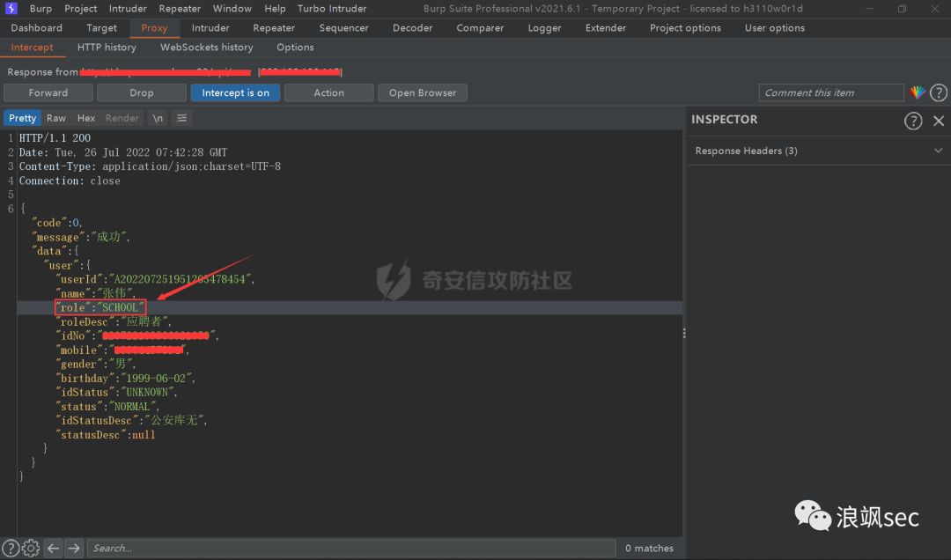Click the "status":"NORMAL" line
This screenshot has width=951, height=560.
(x=107, y=407)
